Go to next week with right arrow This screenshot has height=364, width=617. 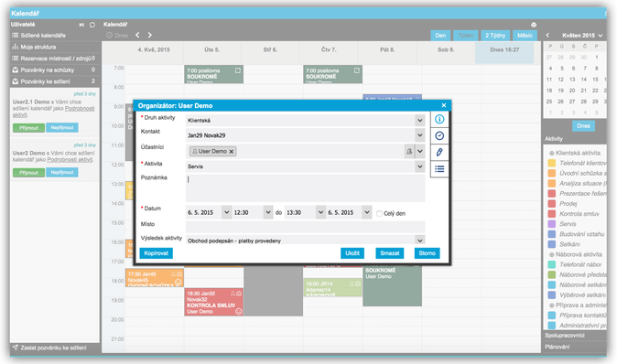pyautogui.click(x=150, y=35)
